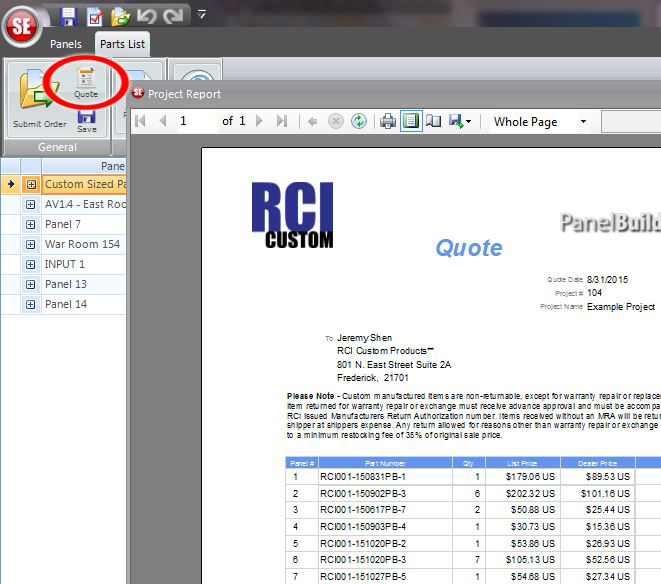Print the report using the printer icon
The width and height of the screenshot is (661, 584).
[387, 121]
